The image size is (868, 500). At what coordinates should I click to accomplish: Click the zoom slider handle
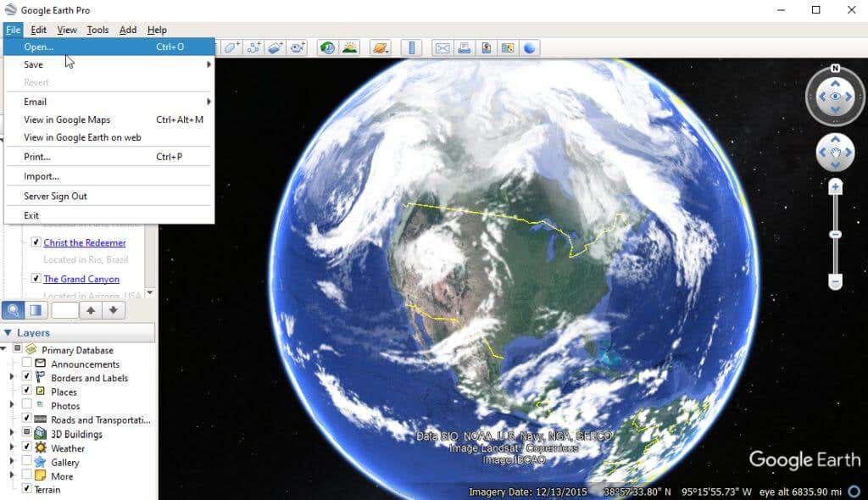coord(835,234)
